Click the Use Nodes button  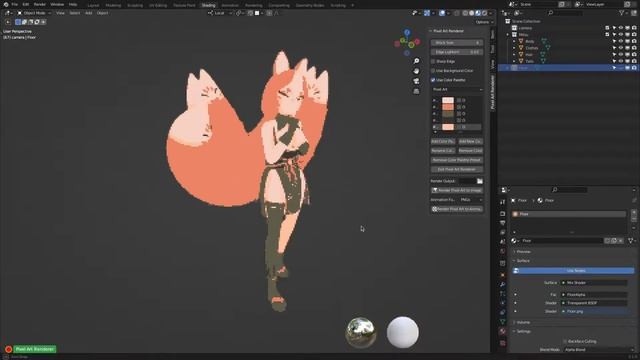pyautogui.click(x=573, y=271)
